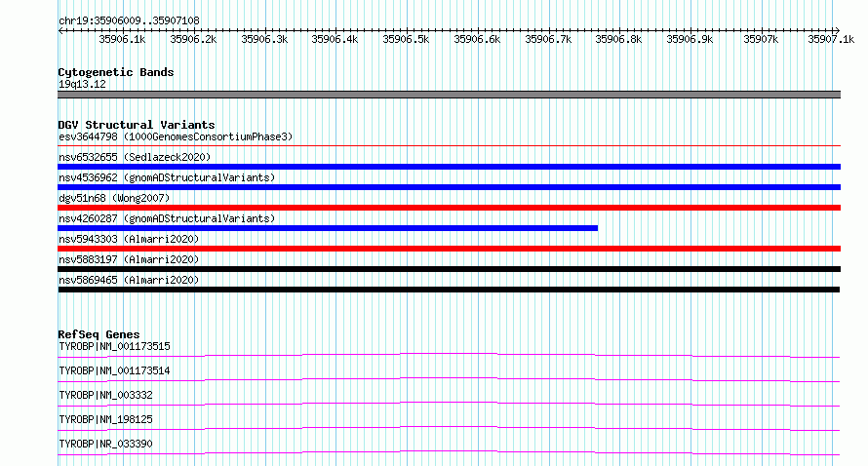This screenshot has height=466, width=868.
Task: Open variant nsv5943303 (Almarri2020) label
Action: (x=129, y=239)
